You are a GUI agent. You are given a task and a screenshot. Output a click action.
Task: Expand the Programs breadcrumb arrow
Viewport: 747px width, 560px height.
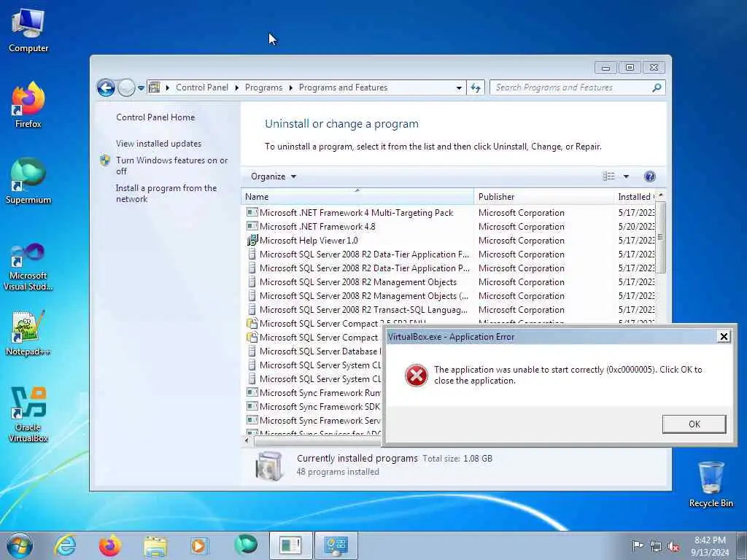[290, 87]
